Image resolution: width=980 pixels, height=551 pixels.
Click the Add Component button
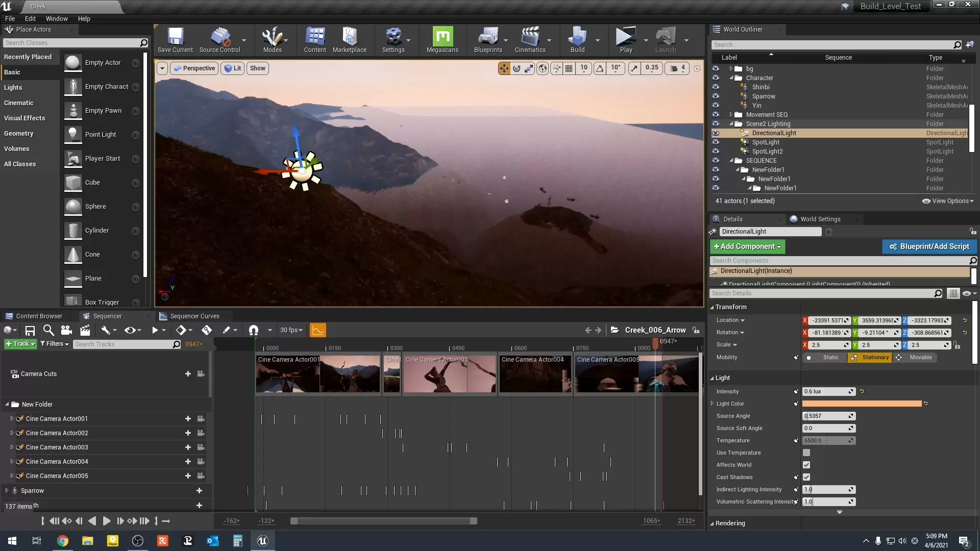pyautogui.click(x=747, y=246)
